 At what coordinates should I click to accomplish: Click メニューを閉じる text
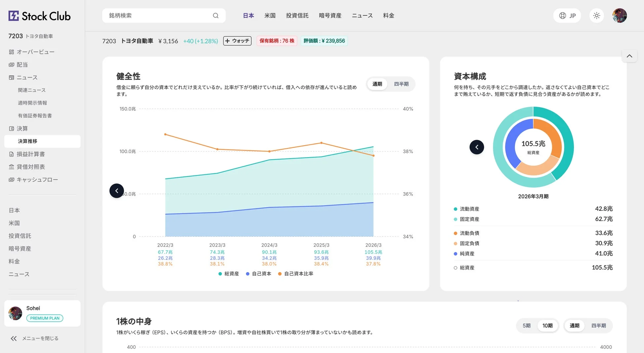pos(40,338)
